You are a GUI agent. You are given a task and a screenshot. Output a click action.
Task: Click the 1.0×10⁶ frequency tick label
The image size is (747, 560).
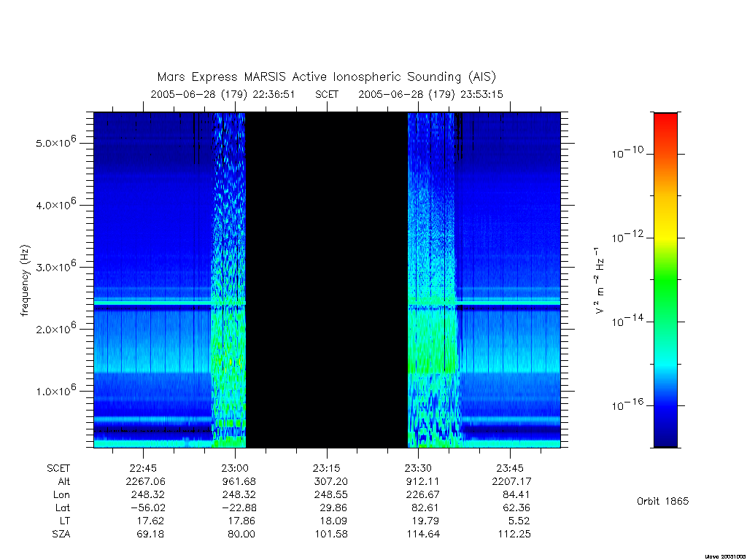click(55, 391)
